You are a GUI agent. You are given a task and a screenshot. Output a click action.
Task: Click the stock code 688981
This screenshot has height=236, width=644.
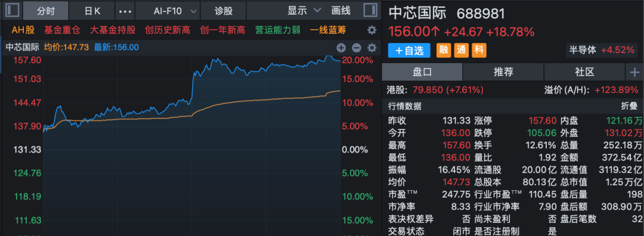click(x=481, y=14)
